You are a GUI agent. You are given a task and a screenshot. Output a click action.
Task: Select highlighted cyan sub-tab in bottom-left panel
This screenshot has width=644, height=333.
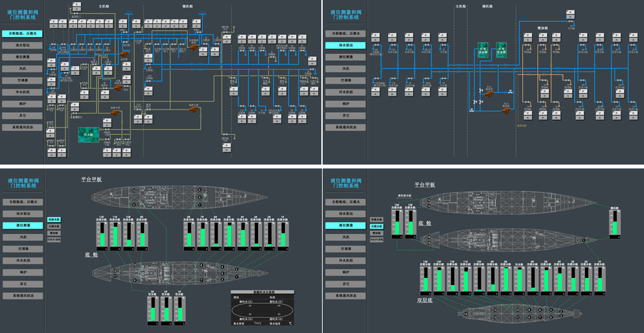click(x=54, y=220)
